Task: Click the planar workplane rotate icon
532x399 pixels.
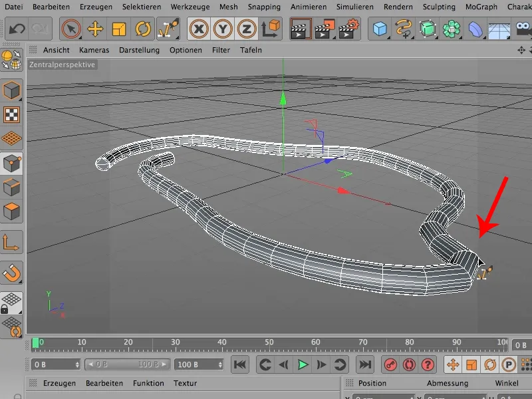Action: pyautogui.click(x=11, y=327)
